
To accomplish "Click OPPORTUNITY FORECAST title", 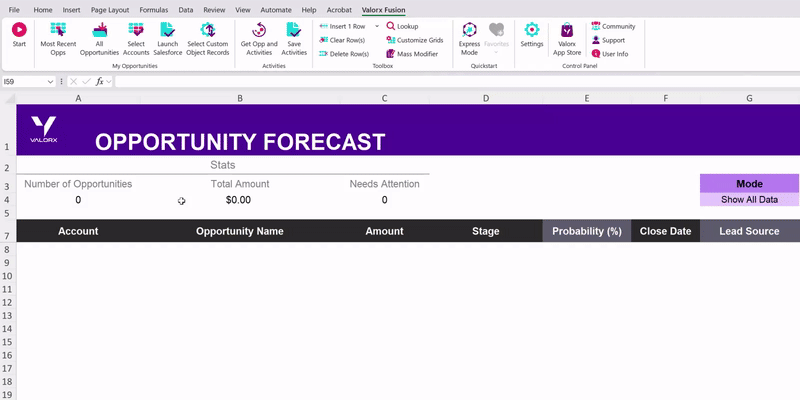I will tap(240, 142).
